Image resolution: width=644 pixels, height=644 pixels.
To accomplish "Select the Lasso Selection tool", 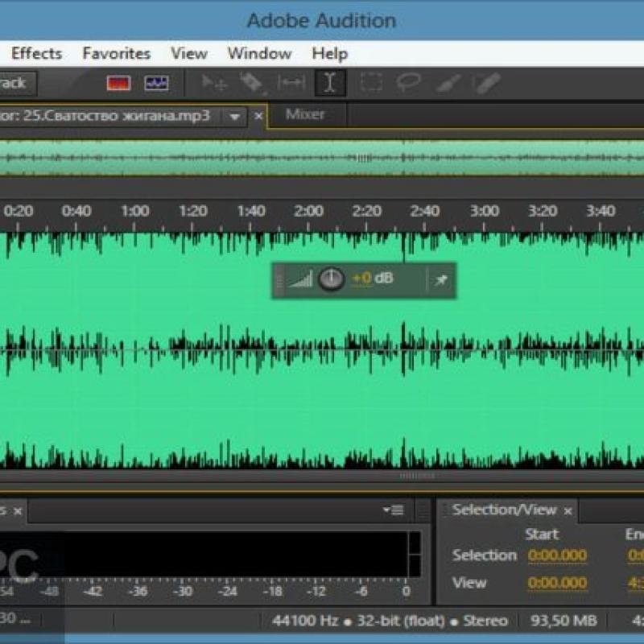I will pyautogui.click(x=409, y=82).
